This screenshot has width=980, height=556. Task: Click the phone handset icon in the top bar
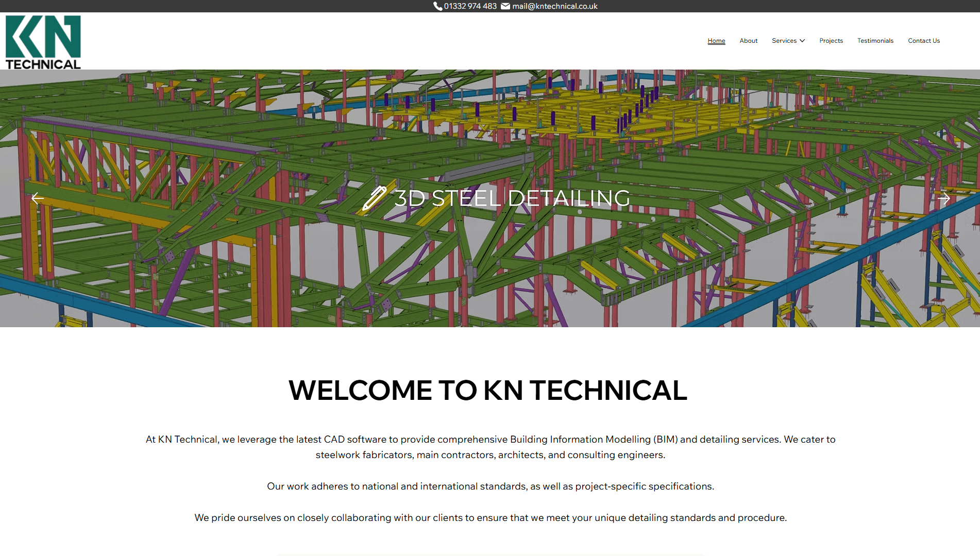(437, 6)
